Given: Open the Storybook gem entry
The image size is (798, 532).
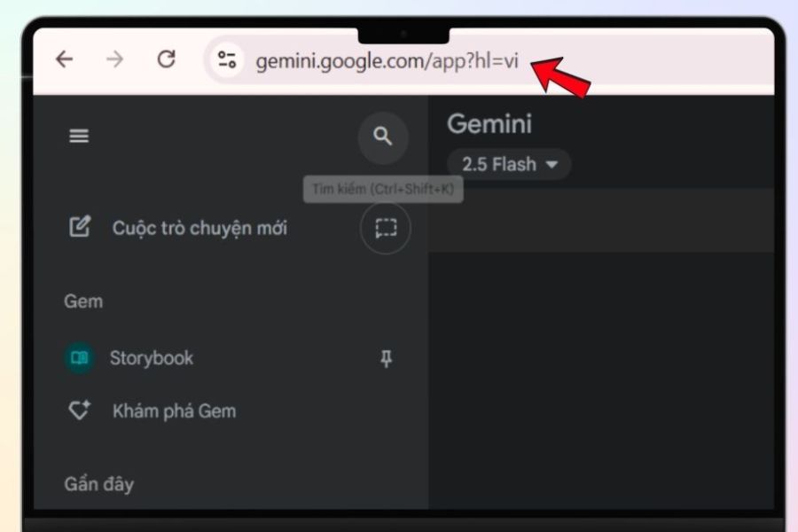Looking at the screenshot, I should [x=152, y=358].
